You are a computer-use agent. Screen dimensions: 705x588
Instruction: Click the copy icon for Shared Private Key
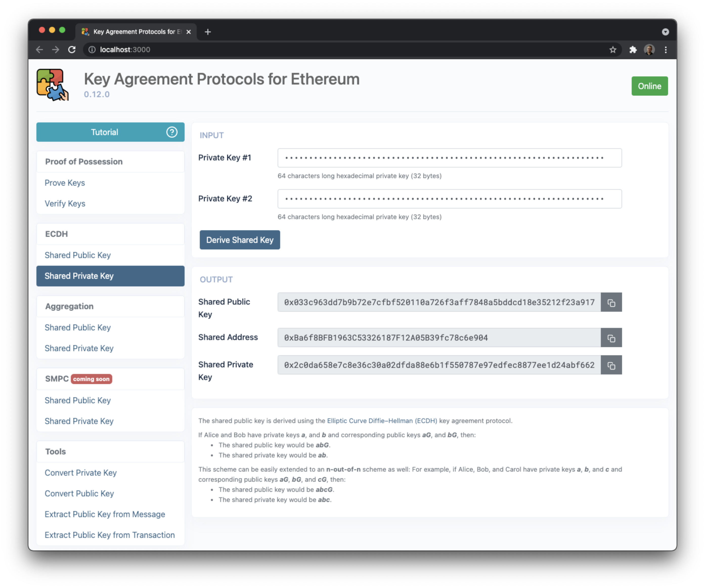pyautogui.click(x=611, y=365)
